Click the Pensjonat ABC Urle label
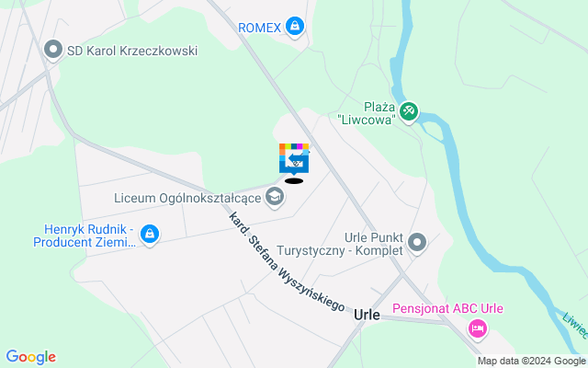The height and width of the screenshot is (368, 588). 447,309
